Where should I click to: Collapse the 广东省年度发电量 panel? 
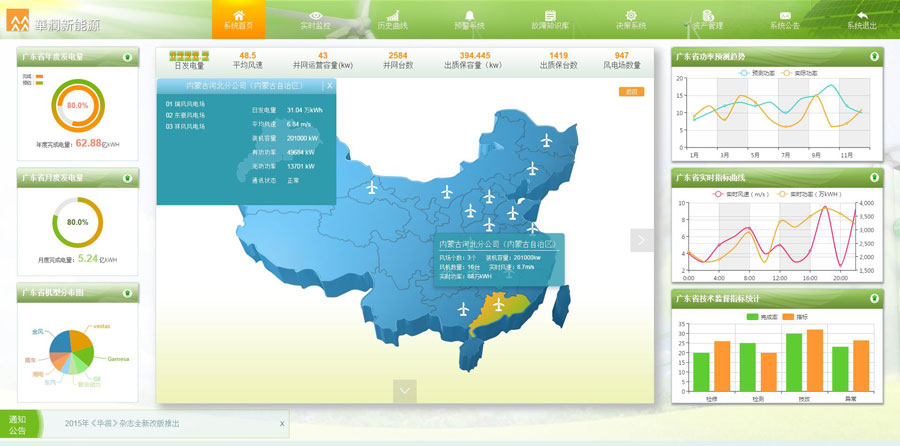point(128,58)
